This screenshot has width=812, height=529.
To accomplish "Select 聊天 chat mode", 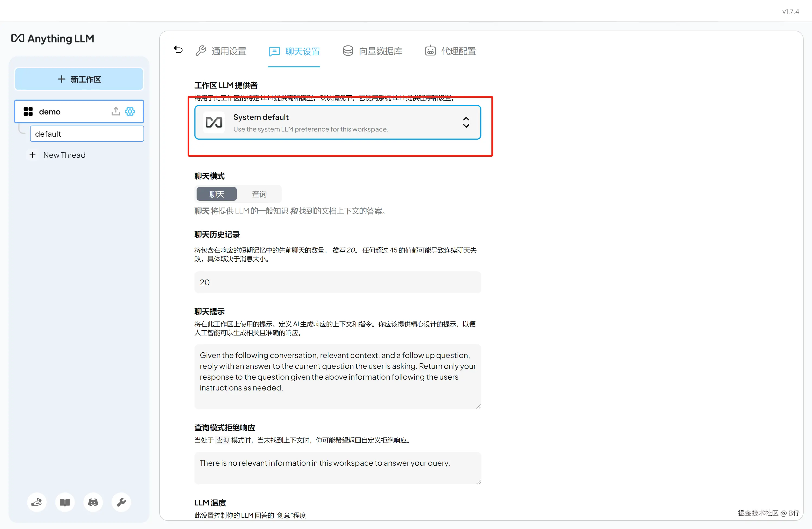I will point(217,194).
